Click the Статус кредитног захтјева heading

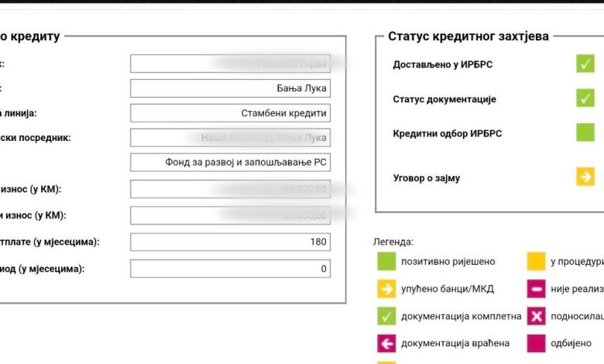click(468, 36)
